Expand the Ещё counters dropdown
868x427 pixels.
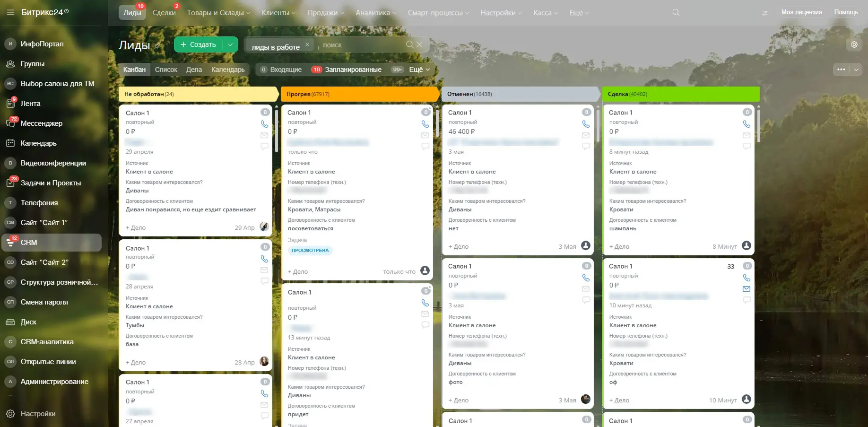coord(419,70)
